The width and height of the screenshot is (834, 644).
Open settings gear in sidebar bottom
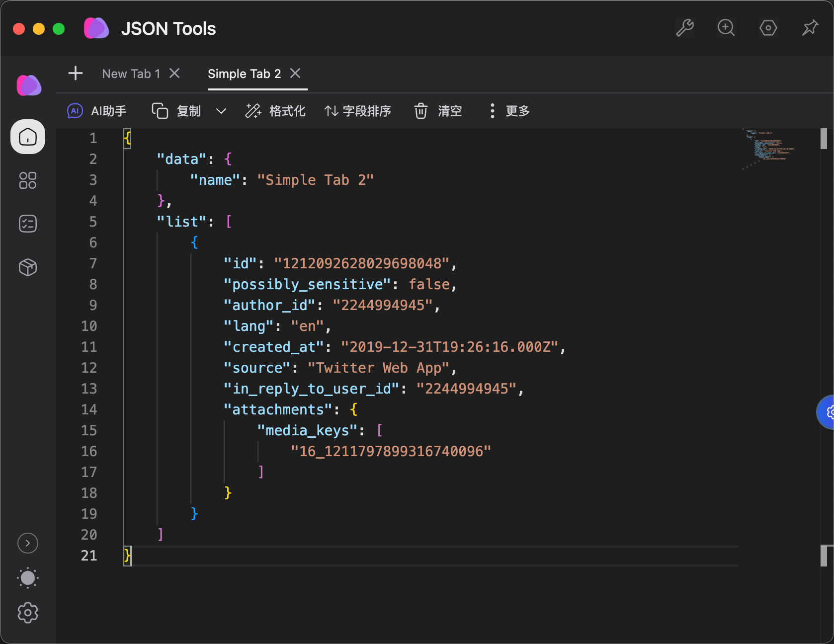28,613
